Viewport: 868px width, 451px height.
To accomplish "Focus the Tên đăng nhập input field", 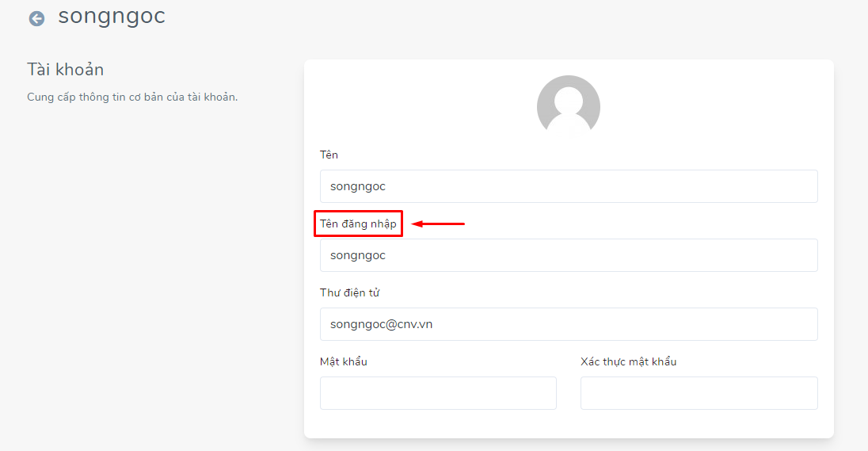I will [x=569, y=255].
